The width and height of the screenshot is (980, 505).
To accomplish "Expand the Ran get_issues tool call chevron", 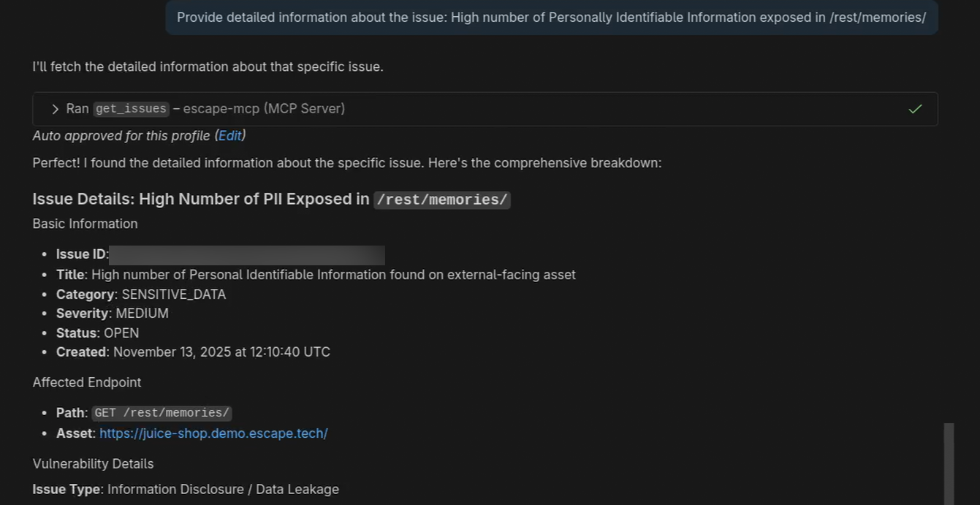I will click(x=56, y=109).
